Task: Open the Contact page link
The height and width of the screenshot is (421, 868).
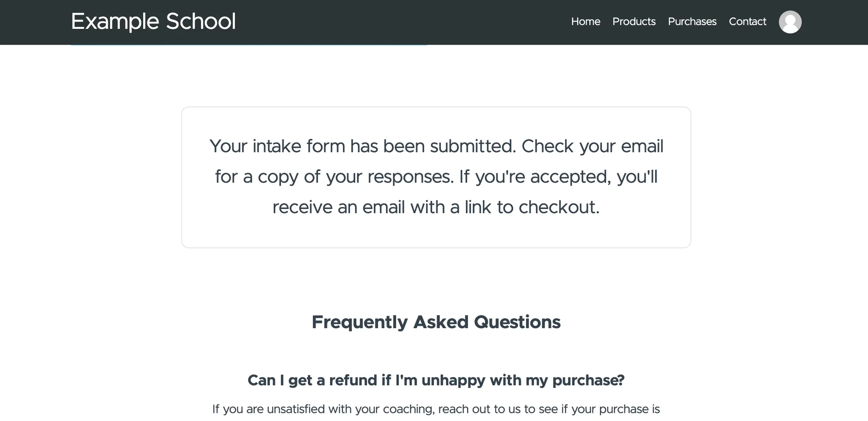Action: coord(747,22)
